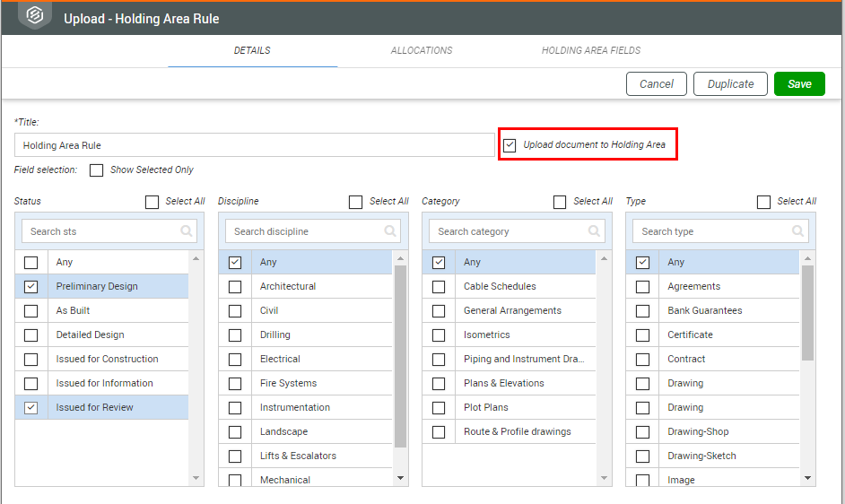This screenshot has height=504, width=845.
Task: Check the Status Select All box
Action: coord(152,202)
